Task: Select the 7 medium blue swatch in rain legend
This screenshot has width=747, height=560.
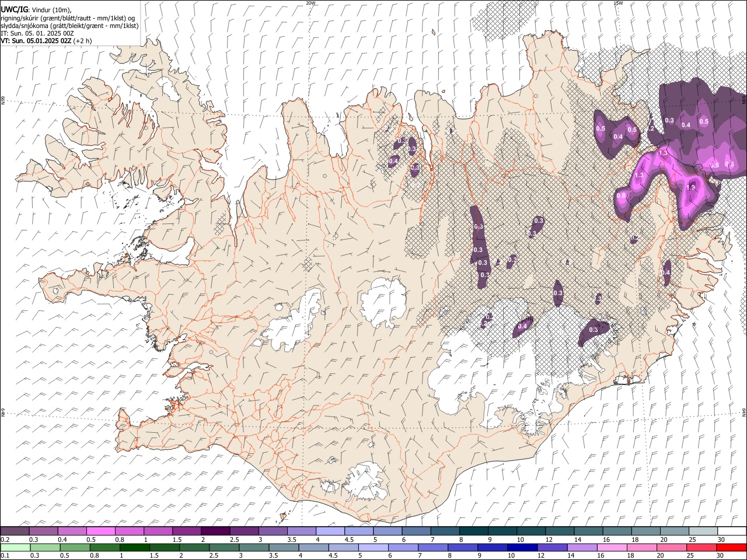Action: tap(433, 547)
